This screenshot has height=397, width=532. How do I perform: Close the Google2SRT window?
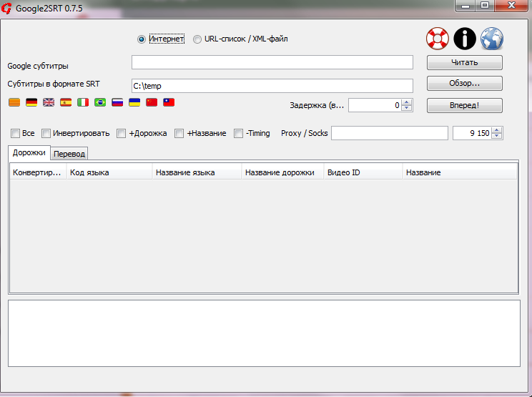[511, 6]
